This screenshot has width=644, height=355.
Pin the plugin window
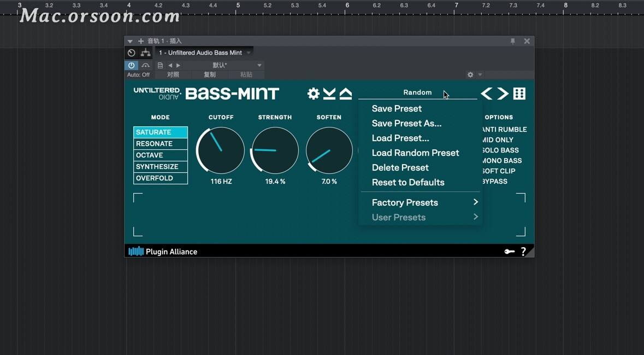[512, 41]
